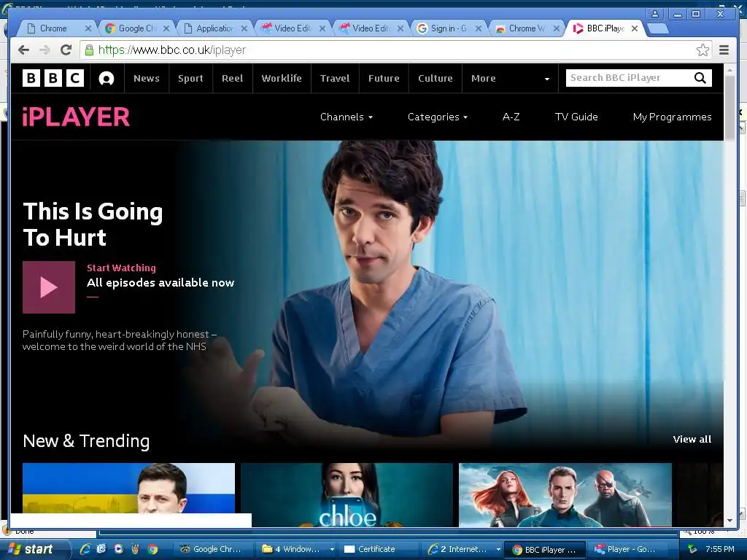Close the BBC iPlayer tab
This screenshot has height=560, width=747.
tap(635, 28)
